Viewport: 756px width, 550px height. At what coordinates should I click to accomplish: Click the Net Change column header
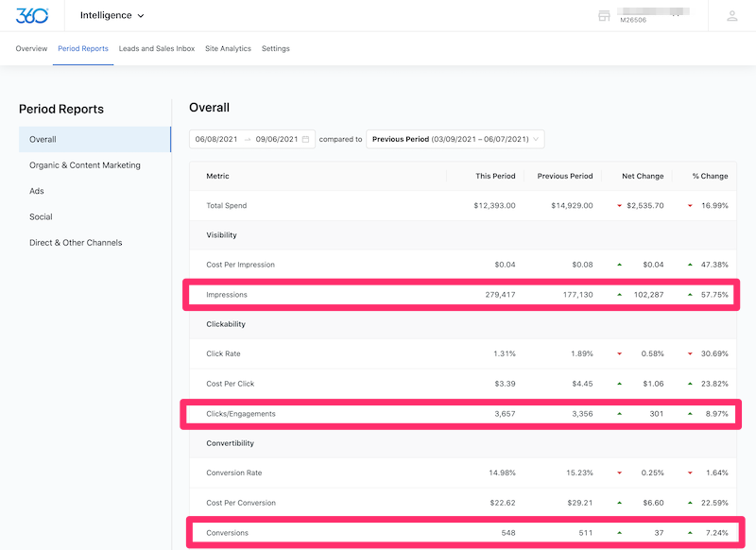pyautogui.click(x=643, y=176)
